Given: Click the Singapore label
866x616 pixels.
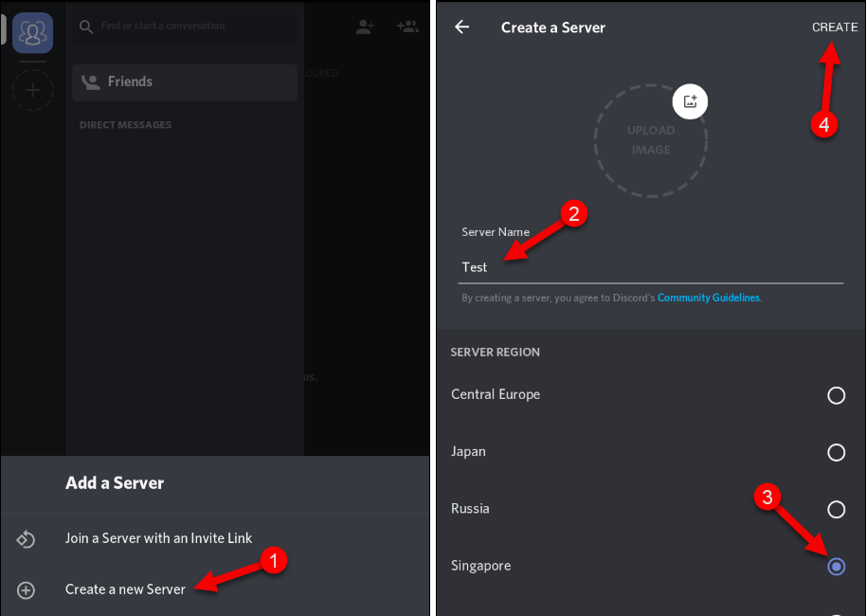Looking at the screenshot, I should [480, 567].
